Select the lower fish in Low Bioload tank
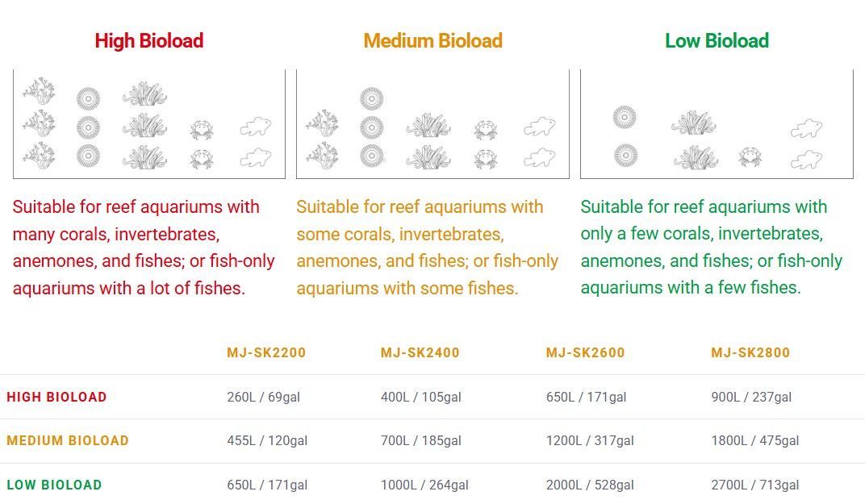 [x=806, y=159]
